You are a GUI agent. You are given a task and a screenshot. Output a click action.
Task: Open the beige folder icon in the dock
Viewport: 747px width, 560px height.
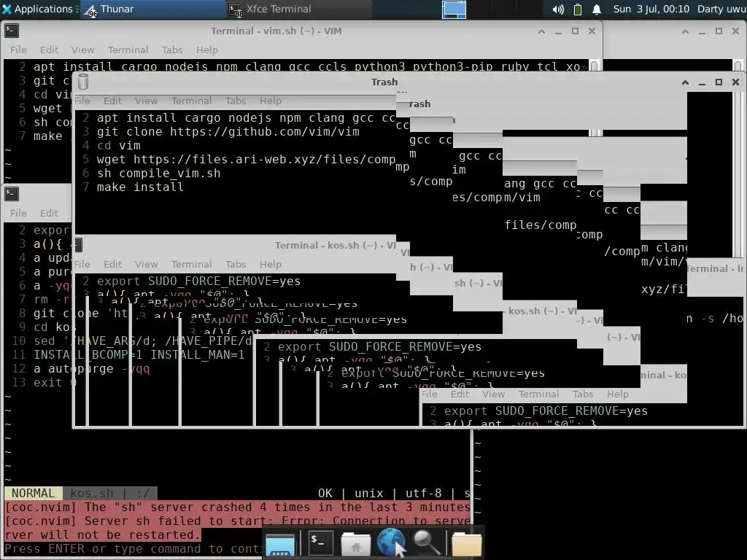point(466,544)
